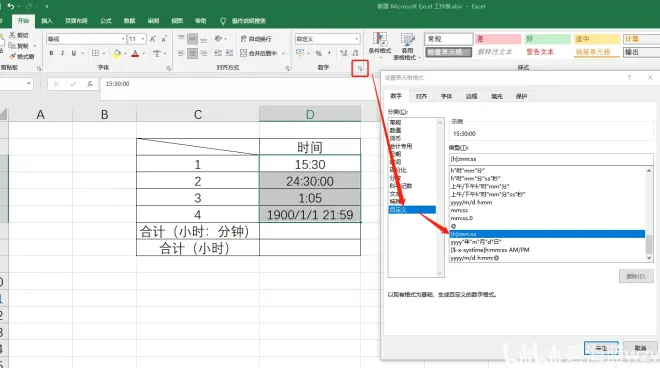Increase the indent

tap(229, 53)
